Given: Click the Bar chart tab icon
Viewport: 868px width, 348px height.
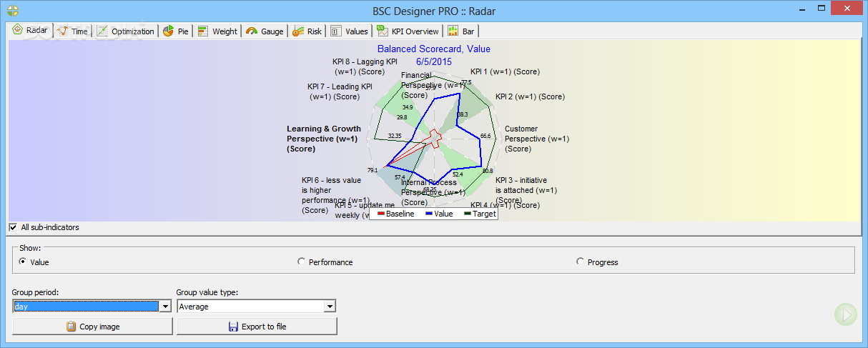Looking at the screenshot, I should (x=453, y=31).
